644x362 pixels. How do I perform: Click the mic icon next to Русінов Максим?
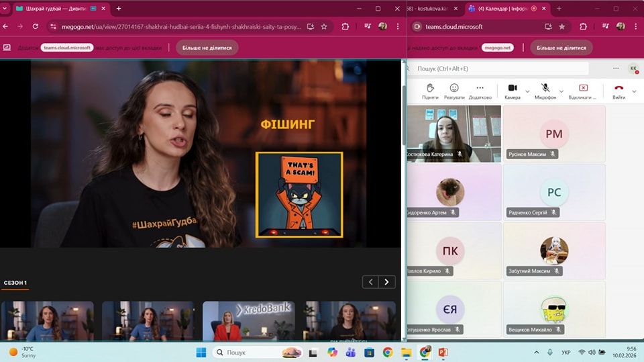553,154
